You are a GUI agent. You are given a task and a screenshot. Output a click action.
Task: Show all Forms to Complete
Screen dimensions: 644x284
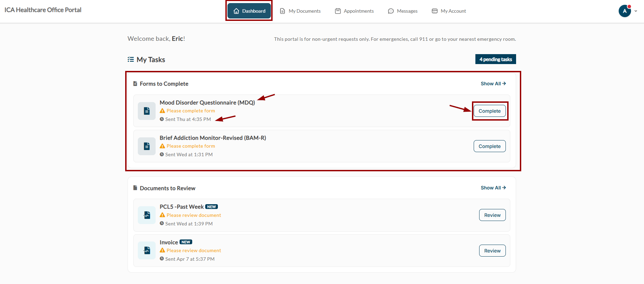pyautogui.click(x=493, y=84)
